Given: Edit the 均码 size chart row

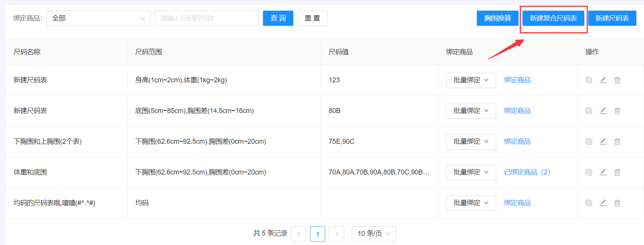Looking at the screenshot, I should click(x=603, y=203).
